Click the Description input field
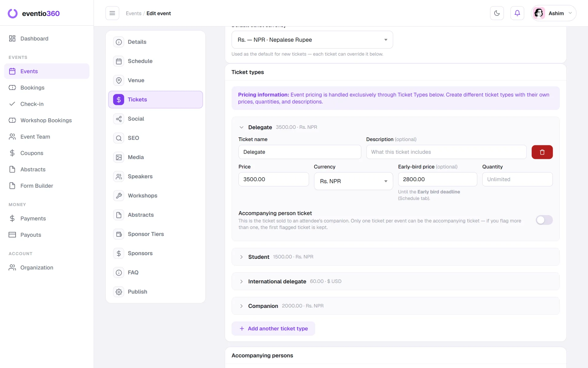Viewport: 588px width, 368px height. (446, 152)
